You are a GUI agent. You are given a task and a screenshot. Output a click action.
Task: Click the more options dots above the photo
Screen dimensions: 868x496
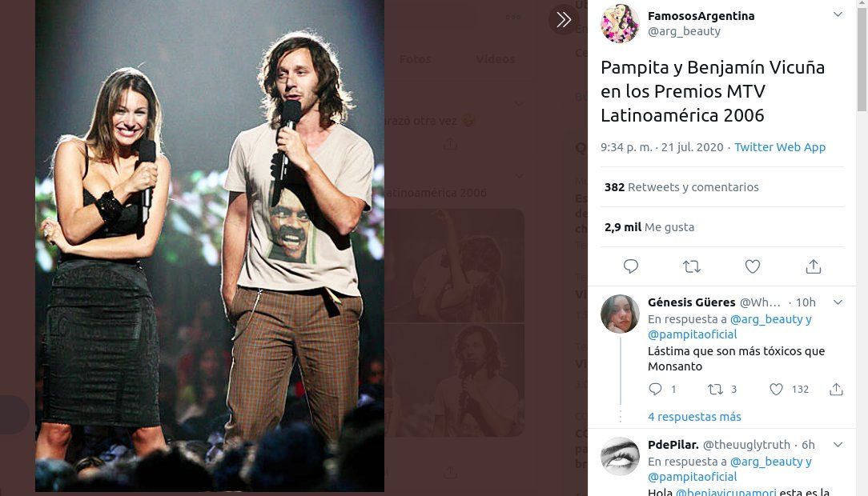pyautogui.click(x=512, y=16)
